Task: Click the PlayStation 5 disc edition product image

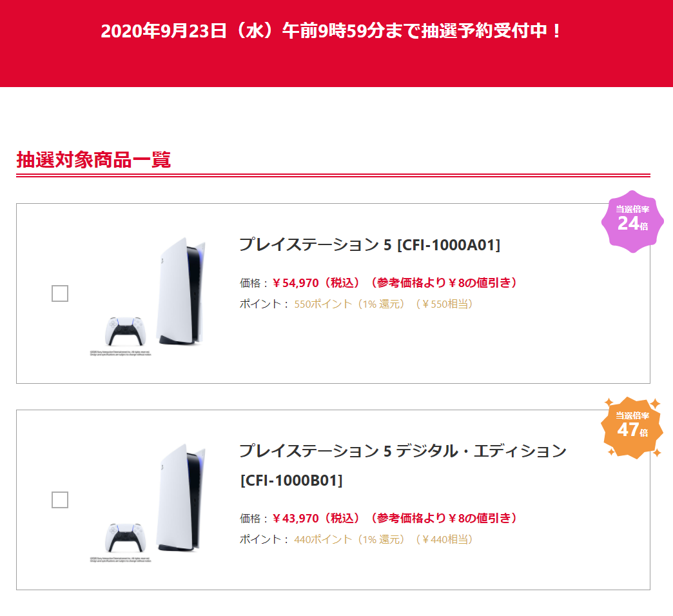Action: point(148,296)
